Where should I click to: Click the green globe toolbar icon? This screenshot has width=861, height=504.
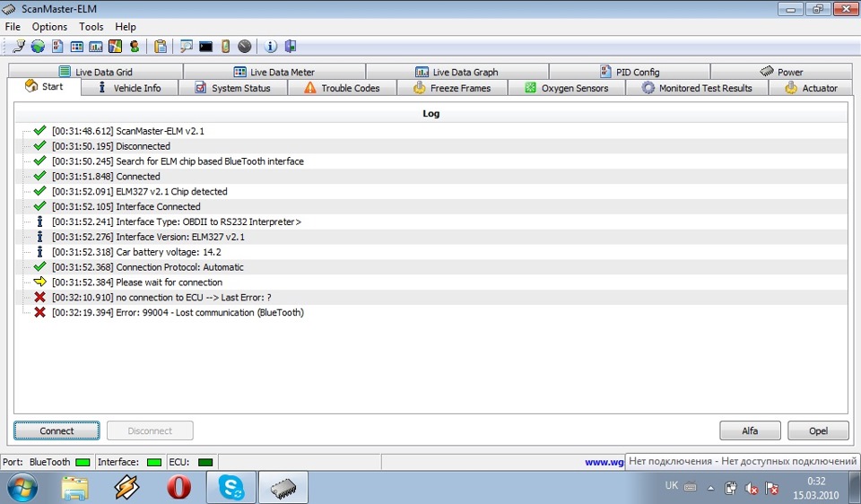pyautogui.click(x=38, y=46)
